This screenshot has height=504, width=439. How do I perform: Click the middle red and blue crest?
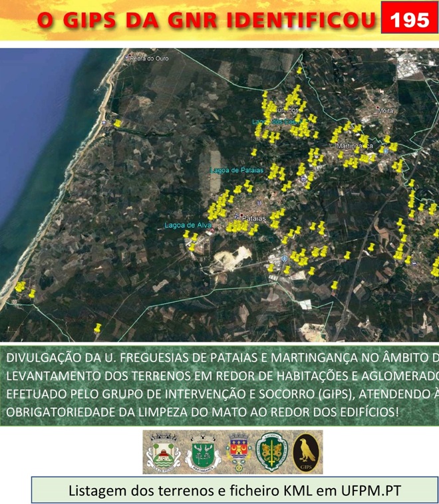[238, 452]
